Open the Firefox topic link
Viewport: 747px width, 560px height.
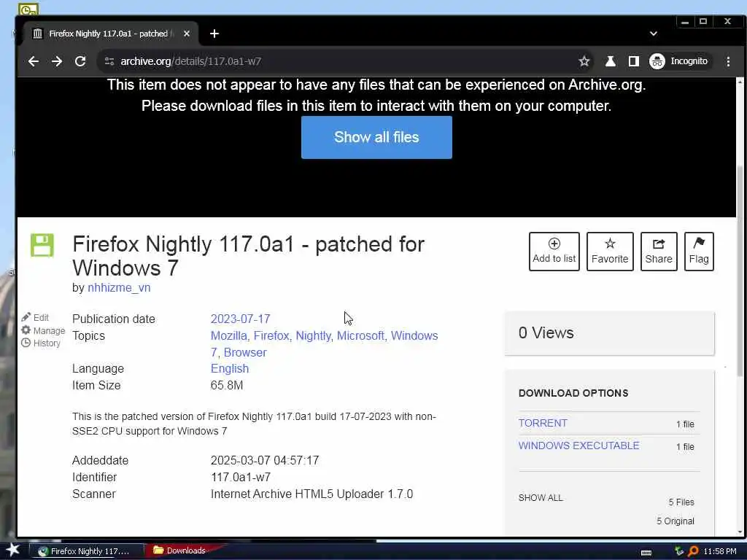271,335
